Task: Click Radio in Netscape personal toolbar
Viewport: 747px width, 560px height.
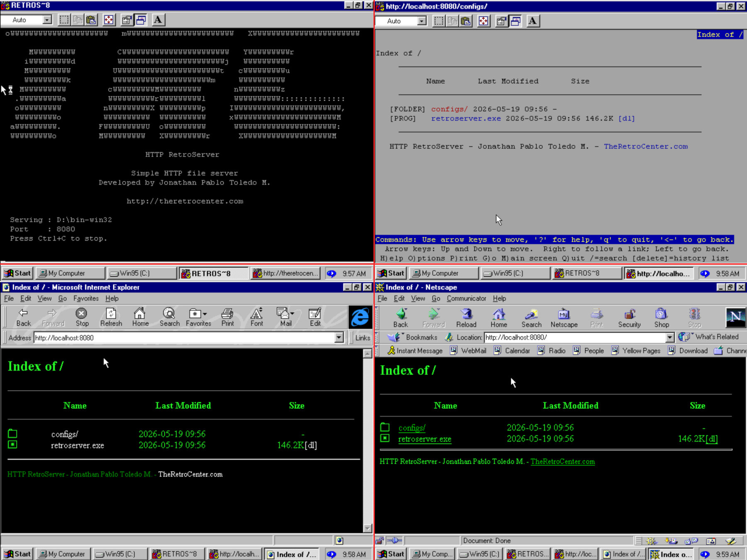Action: pos(552,351)
